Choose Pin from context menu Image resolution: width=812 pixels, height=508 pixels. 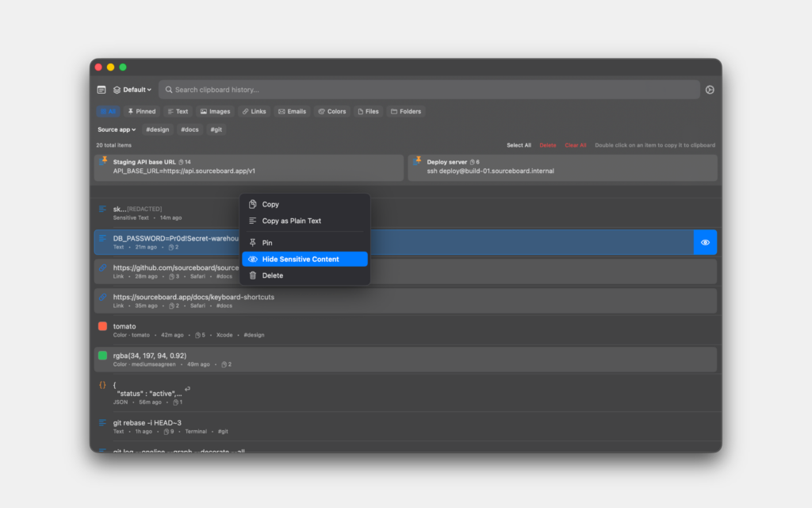(304, 243)
